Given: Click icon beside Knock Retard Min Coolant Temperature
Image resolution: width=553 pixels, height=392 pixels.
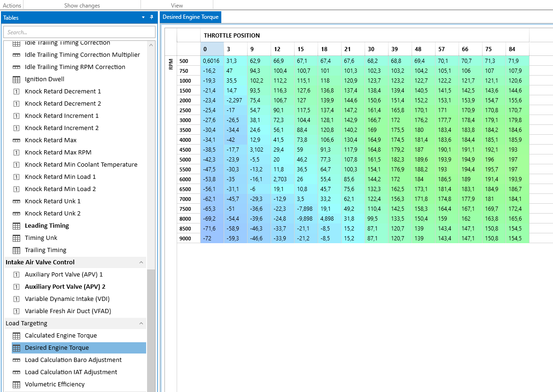Looking at the screenshot, I should [16, 165].
